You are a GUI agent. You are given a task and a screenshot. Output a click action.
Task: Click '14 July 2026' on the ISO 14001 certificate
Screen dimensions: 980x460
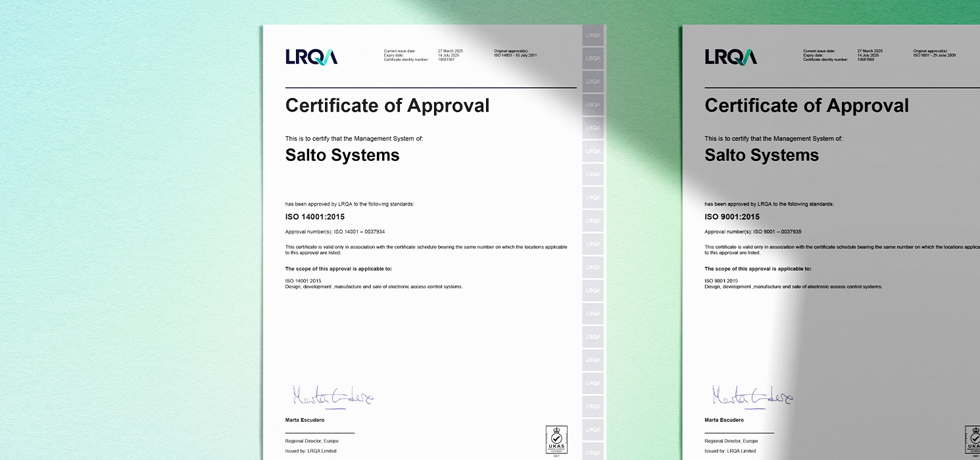[449, 55]
